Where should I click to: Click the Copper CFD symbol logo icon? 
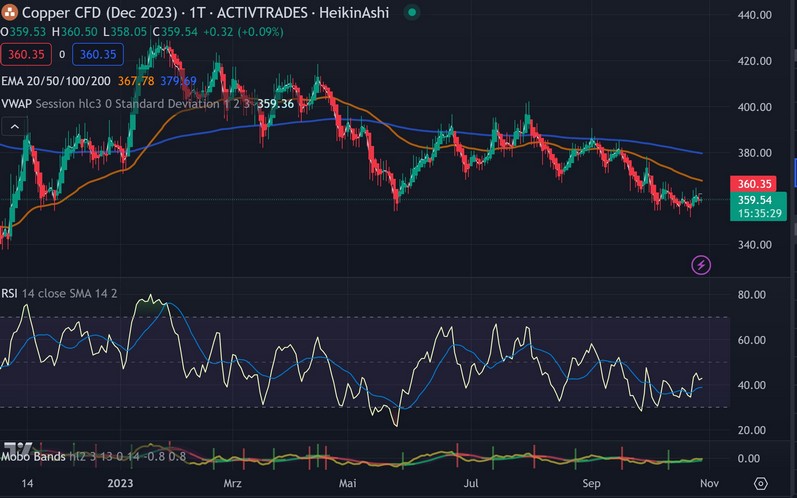click(10, 12)
